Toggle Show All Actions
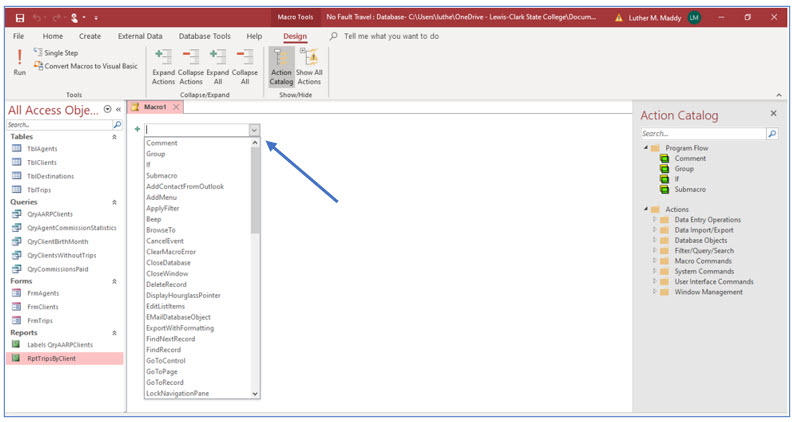This screenshot has height=422, width=804. [x=309, y=67]
